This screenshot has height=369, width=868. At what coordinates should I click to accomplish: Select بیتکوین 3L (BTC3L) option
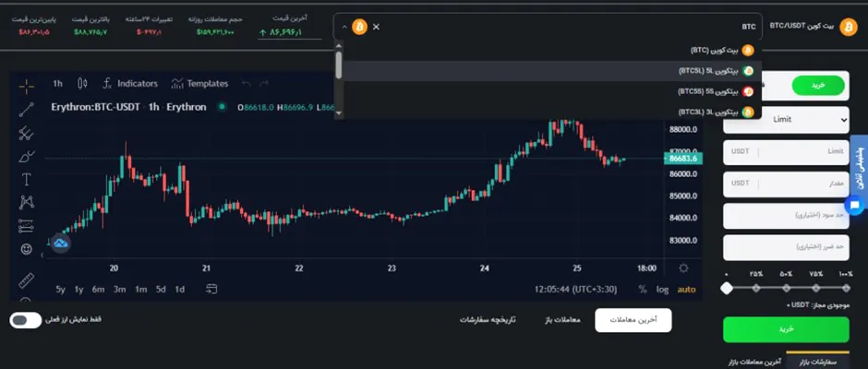553,112
